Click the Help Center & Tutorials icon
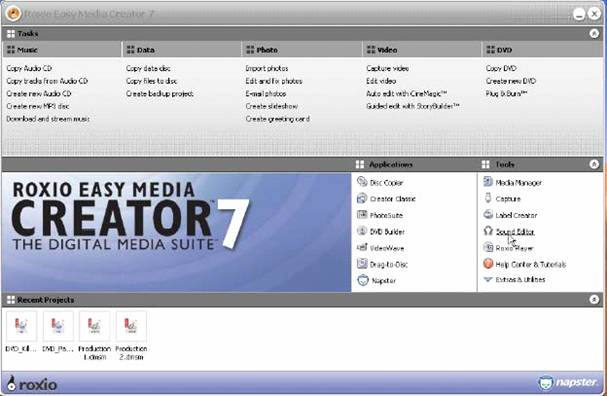This screenshot has width=607, height=396. pos(488,264)
